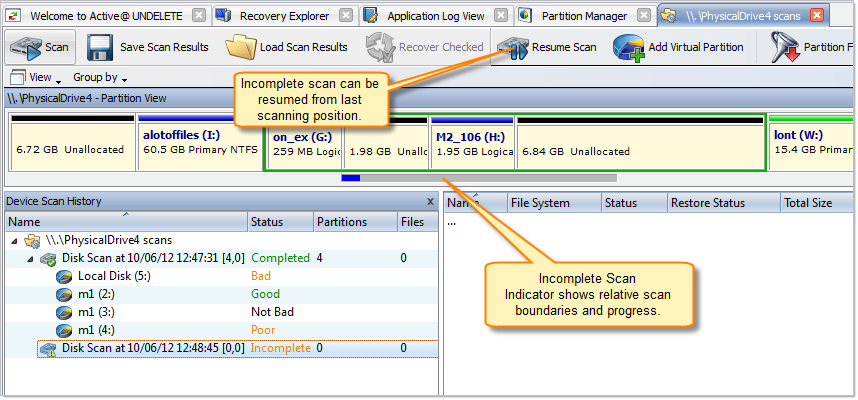Select the M2_106 (H:) partition
Image resolution: width=858 pixels, height=400 pixels.
pos(472,142)
